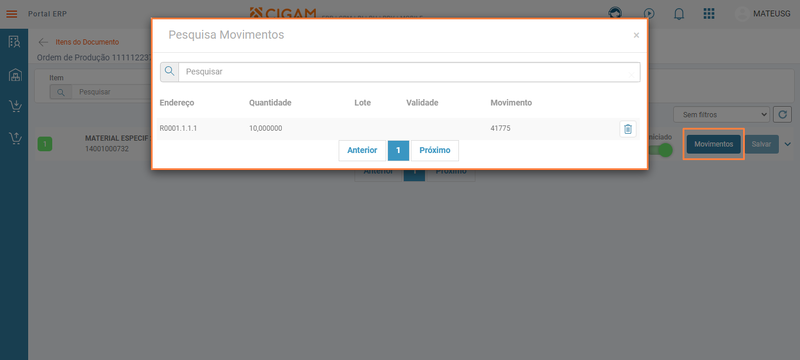Screen dimensions: 800x360
Task: Click the green item number 1 badge
Action: (45, 144)
